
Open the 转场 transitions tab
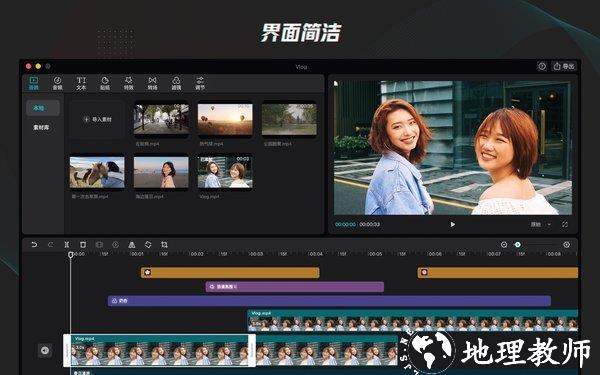pyautogui.click(x=152, y=83)
